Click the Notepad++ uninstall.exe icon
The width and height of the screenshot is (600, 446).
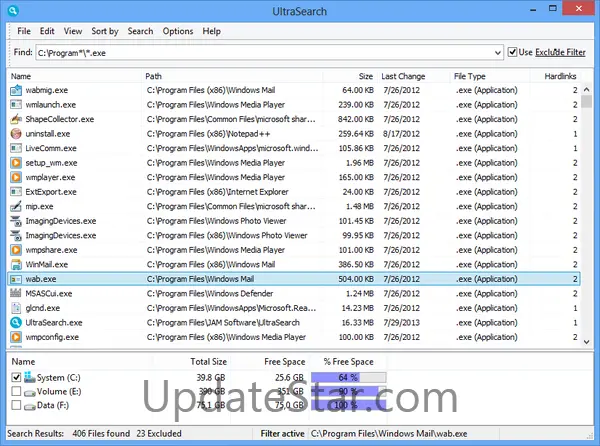click(x=16, y=134)
